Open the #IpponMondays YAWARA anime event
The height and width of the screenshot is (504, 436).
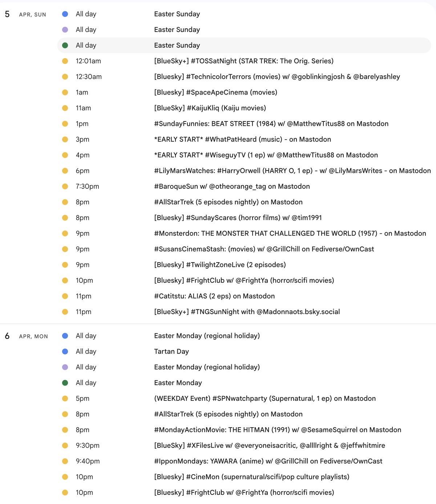coord(268,461)
